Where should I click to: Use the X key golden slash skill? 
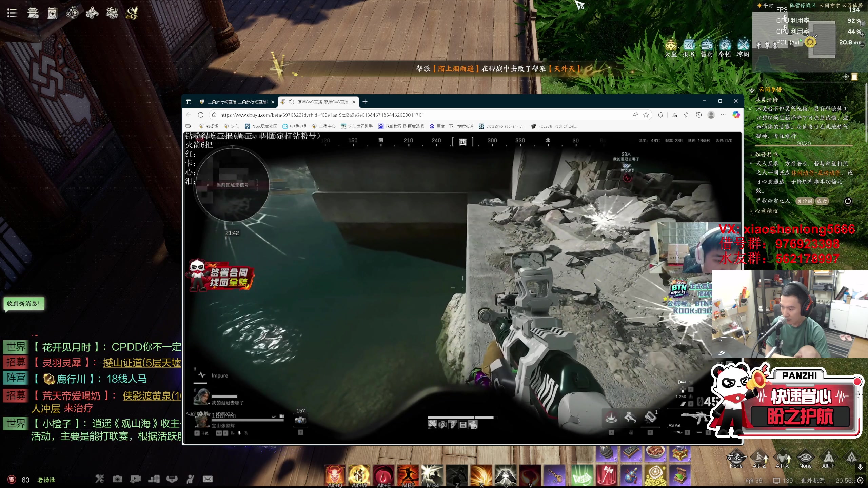click(x=481, y=474)
